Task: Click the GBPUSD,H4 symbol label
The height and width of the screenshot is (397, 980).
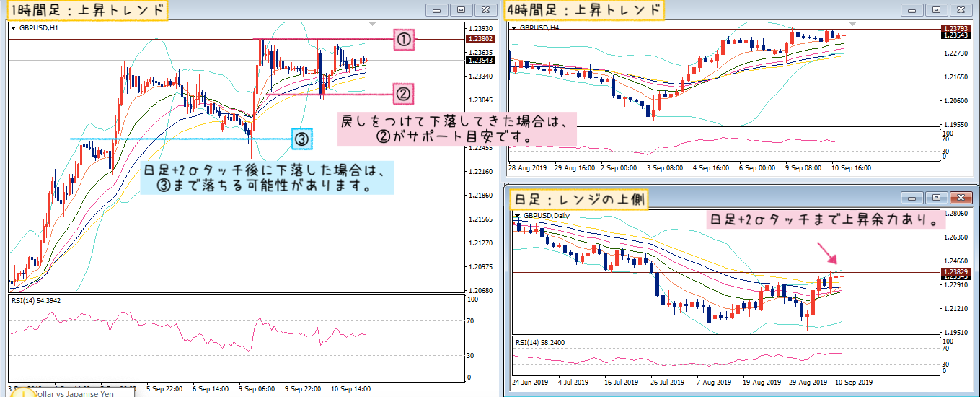Action: click(539, 27)
